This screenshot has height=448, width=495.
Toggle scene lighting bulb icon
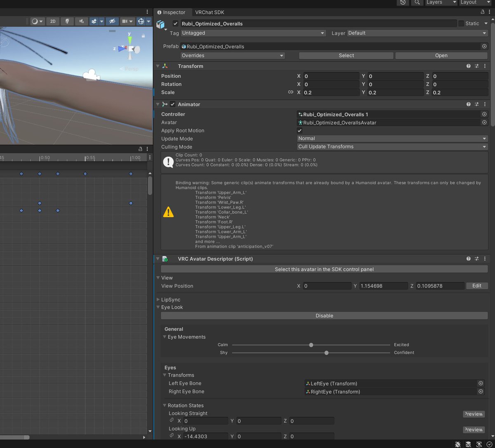click(x=67, y=21)
